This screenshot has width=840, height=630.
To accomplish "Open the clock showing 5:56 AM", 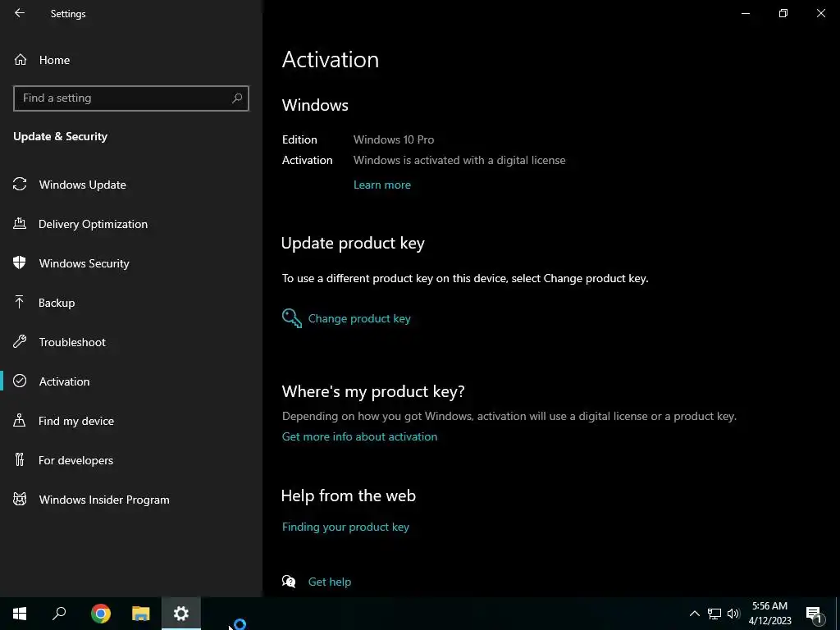I will (x=769, y=614).
